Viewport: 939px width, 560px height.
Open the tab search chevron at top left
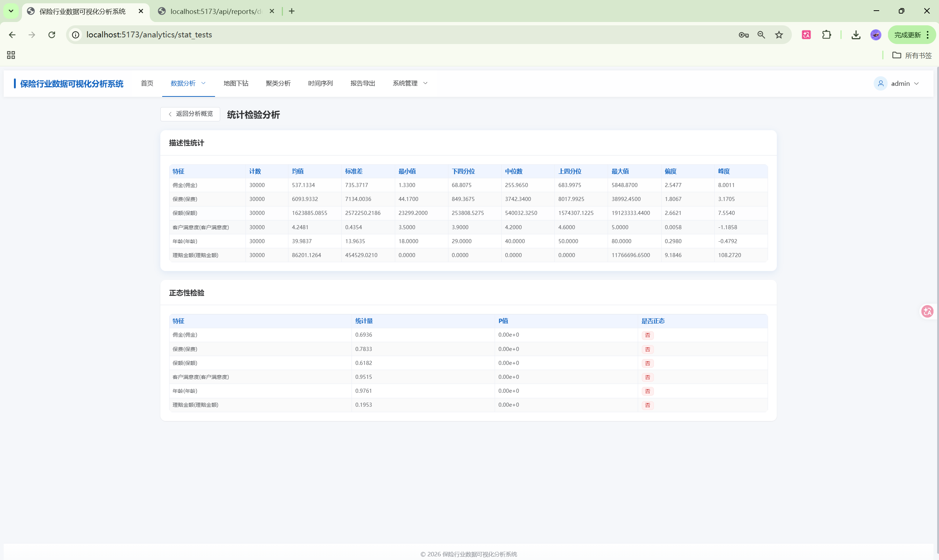(x=11, y=11)
